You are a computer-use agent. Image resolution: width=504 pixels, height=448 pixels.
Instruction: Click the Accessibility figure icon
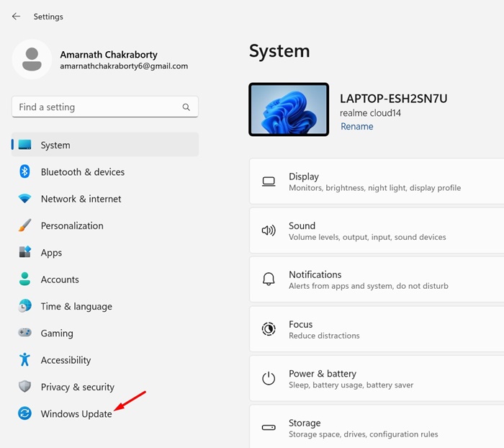24,360
